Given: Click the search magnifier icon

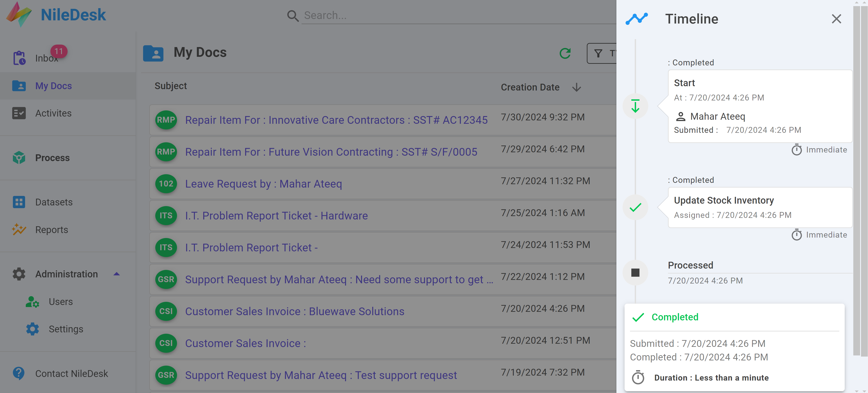Looking at the screenshot, I should 292,16.
